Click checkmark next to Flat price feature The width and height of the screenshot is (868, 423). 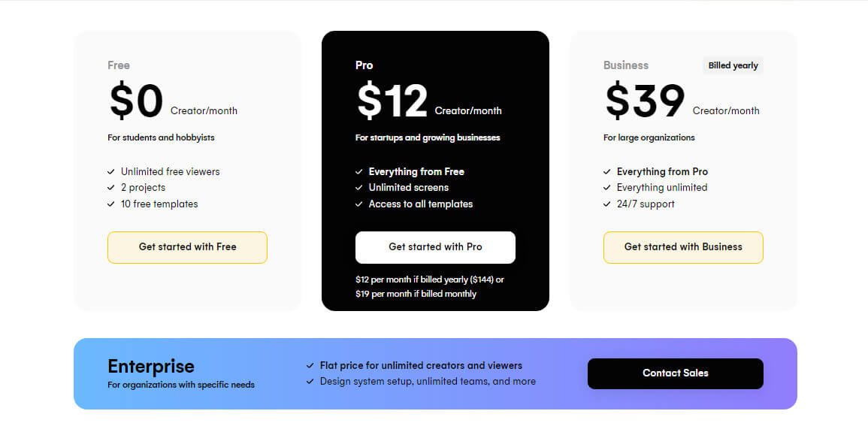[310, 366]
